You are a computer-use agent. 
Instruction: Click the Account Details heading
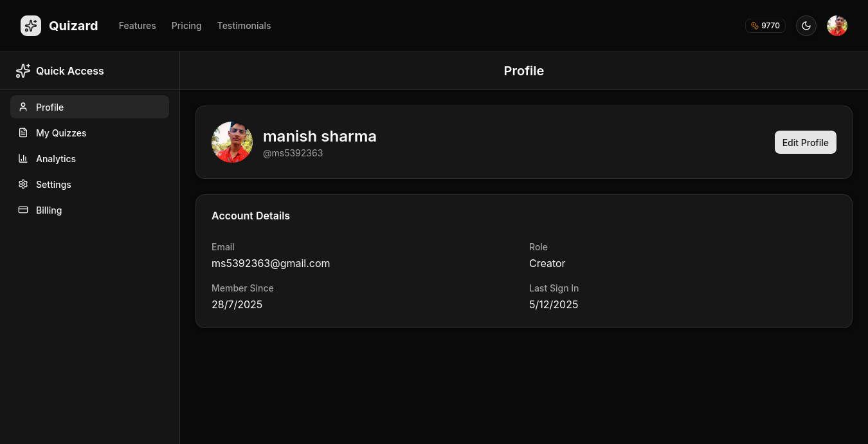point(251,216)
